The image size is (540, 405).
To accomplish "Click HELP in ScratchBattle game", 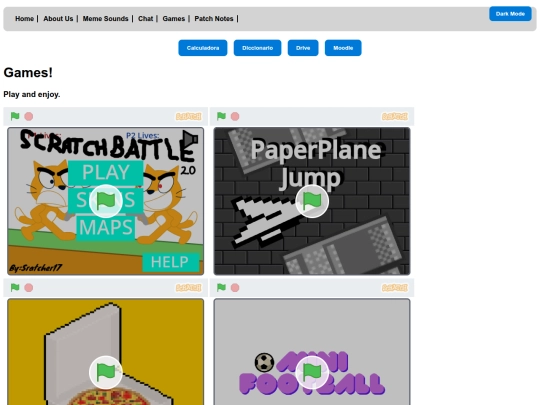I will (x=170, y=262).
